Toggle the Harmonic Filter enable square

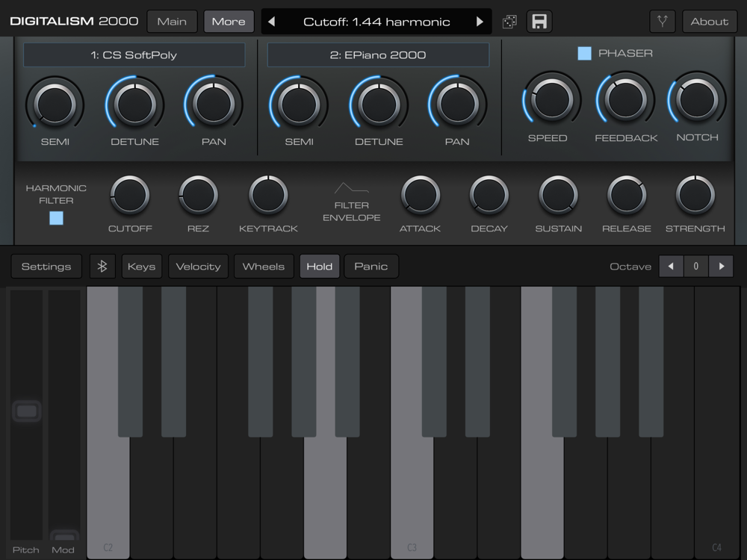[56, 218]
